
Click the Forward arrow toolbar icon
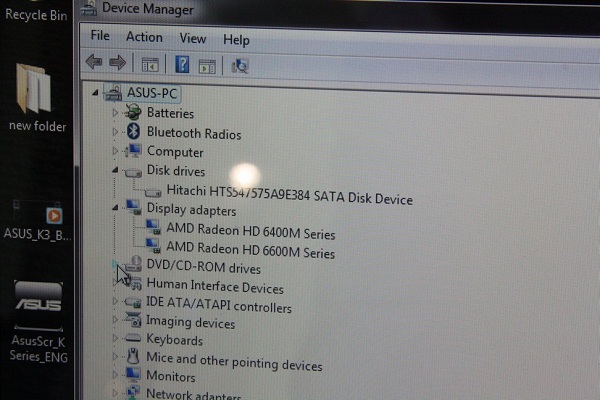click(x=117, y=62)
